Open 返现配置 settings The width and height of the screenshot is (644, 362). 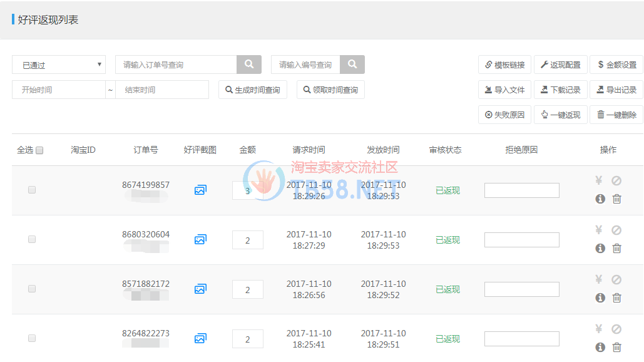click(x=560, y=65)
